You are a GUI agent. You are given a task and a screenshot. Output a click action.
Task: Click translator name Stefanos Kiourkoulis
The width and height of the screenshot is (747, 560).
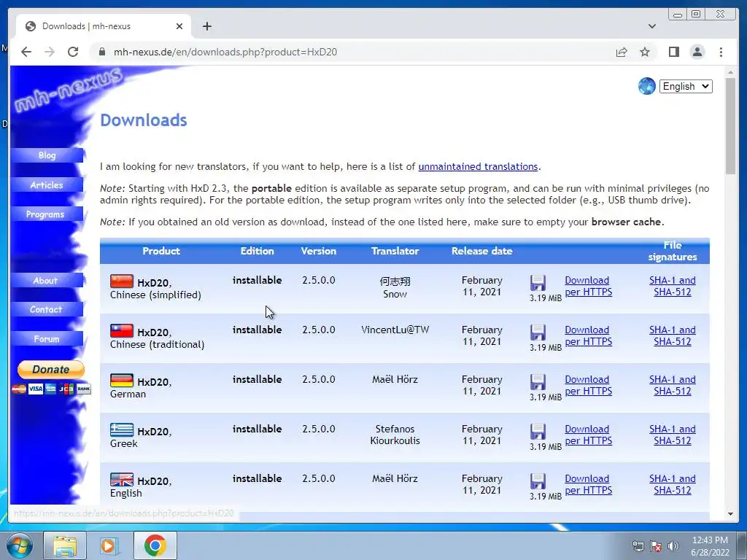click(x=395, y=435)
